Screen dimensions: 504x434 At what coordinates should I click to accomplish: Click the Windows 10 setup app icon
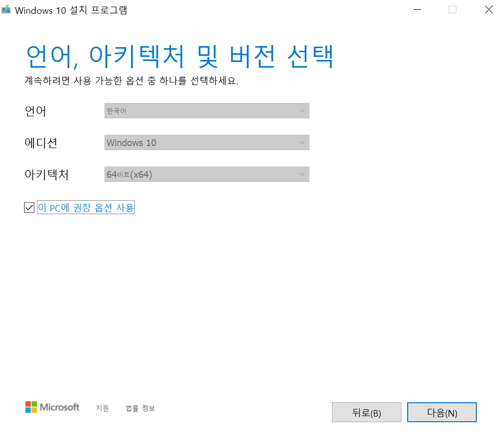6,10
